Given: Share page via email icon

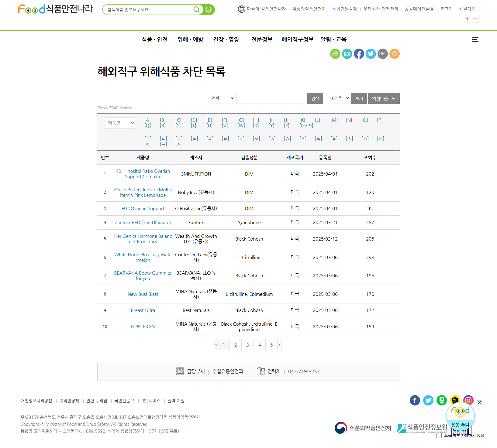Looking at the screenshot, I should [x=347, y=54].
